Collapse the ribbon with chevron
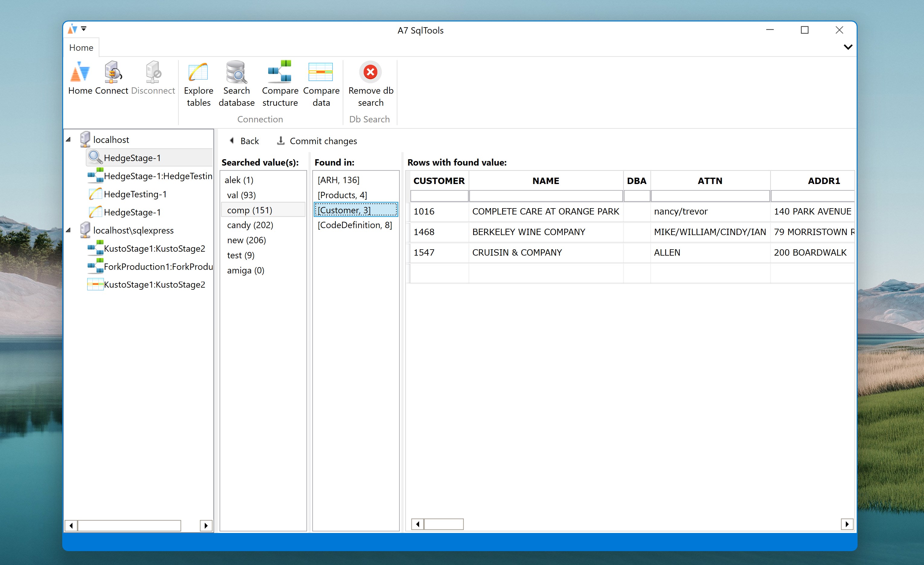 click(848, 47)
